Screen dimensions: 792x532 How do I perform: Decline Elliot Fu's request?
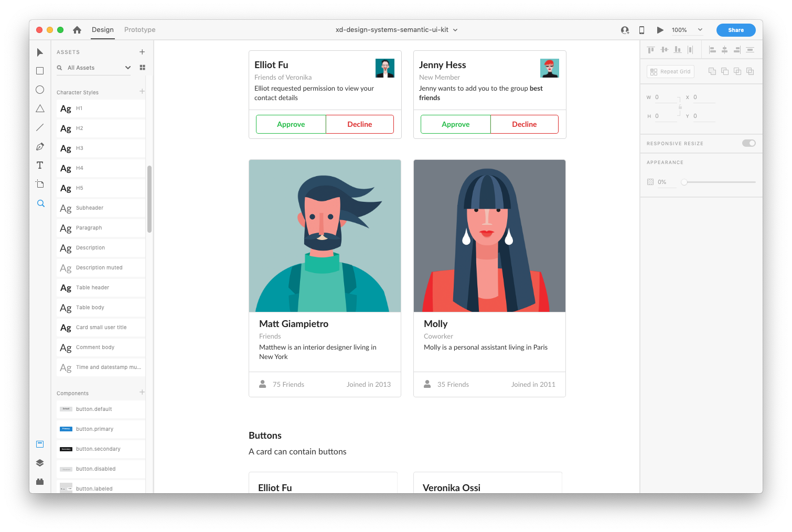point(360,124)
